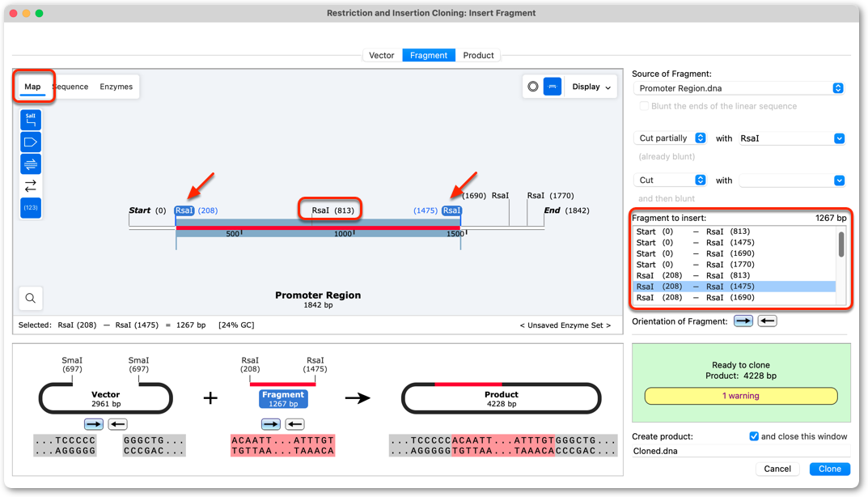This screenshot has width=868, height=497.
Task: Open Source of Fragment dropdown Promoter Region.dna
Action: pyautogui.click(x=739, y=88)
